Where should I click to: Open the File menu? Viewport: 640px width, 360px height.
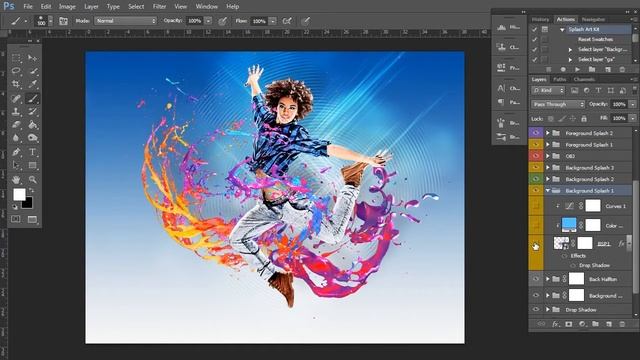(x=28, y=7)
